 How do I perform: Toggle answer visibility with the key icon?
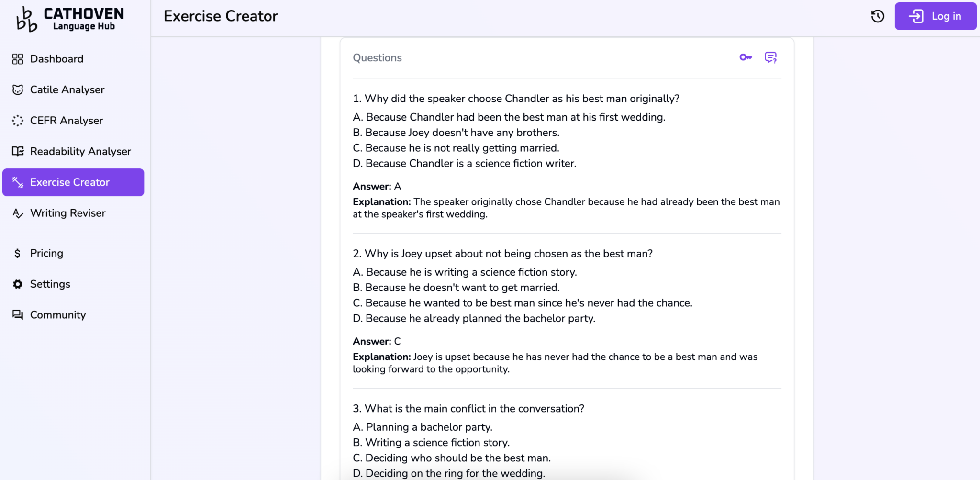click(x=745, y=57)
